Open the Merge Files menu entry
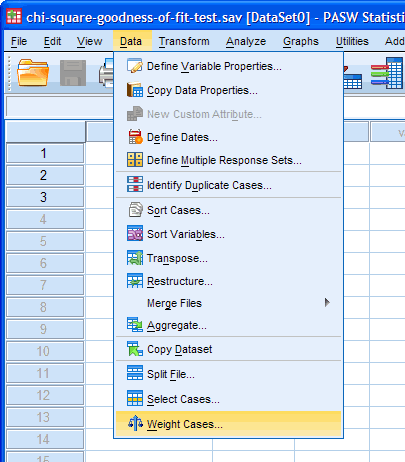This screenshot has width=405, height=462. coord(228,303)
